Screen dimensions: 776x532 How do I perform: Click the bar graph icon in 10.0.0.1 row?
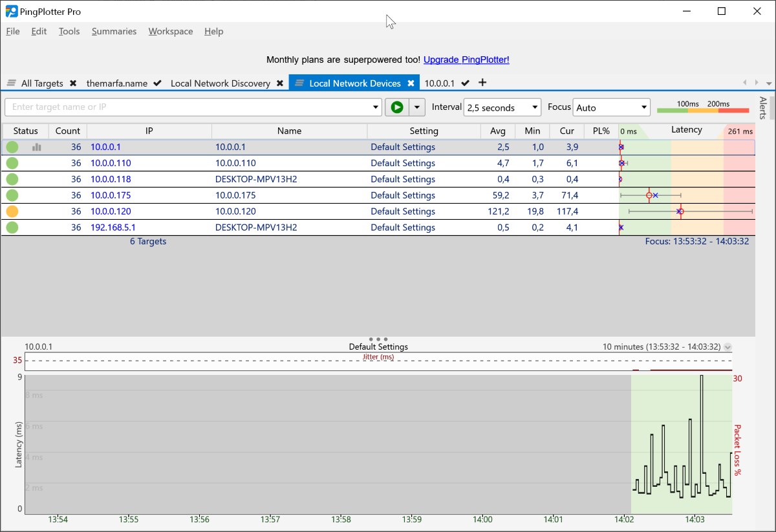(x=37, y=147)
